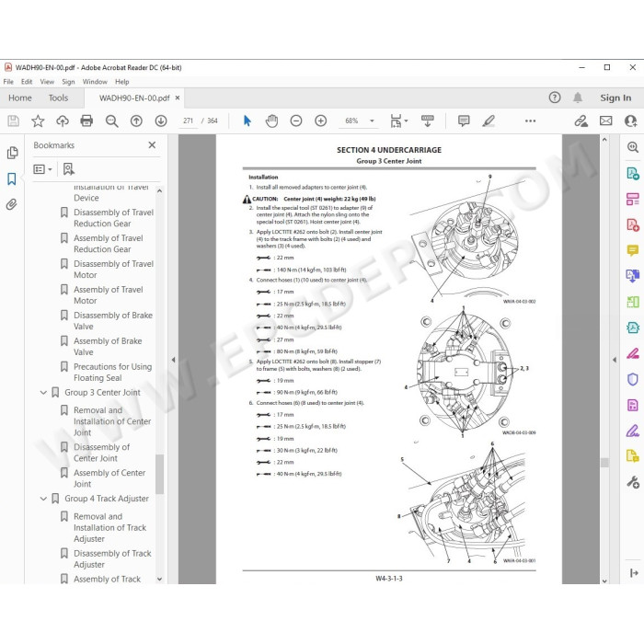Viewport: 644px width, 644px height.
Task: Open the Add comment sticky note tool
Action: (x=464, y=121)
